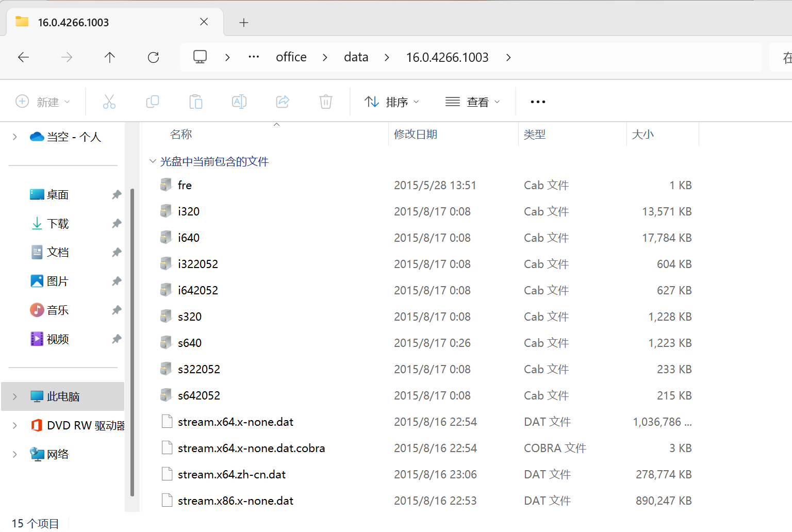Click the Share icon in toolbar
Image resolution: width=792 pixels, height=532 pixels.
283,102
